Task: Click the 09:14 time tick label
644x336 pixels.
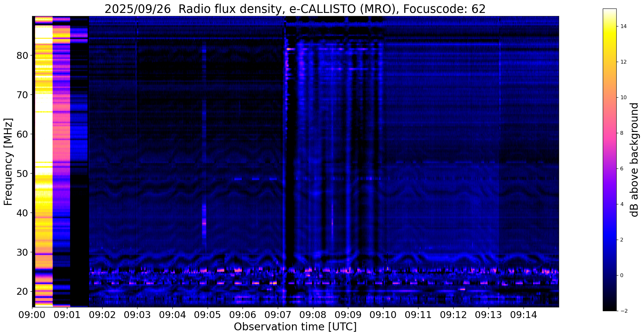Action: click(x=523, y=315)
